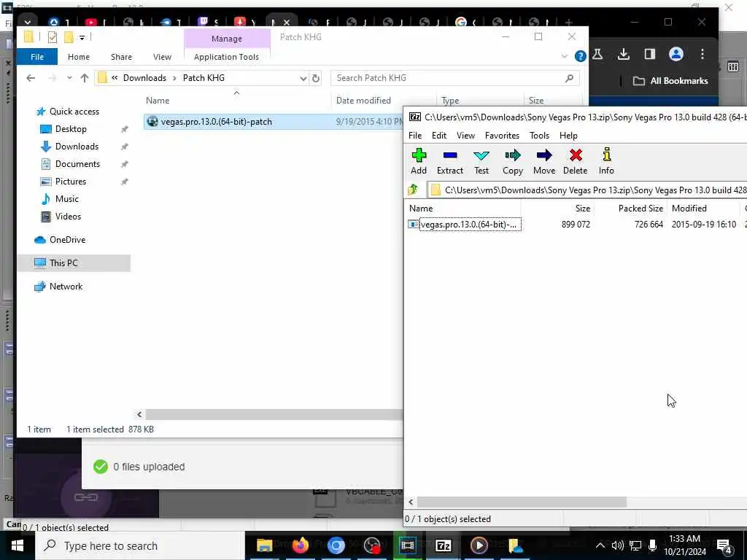747x560 pixels.
Task: Sort Explorer files by Date modified
Action: 363,101
